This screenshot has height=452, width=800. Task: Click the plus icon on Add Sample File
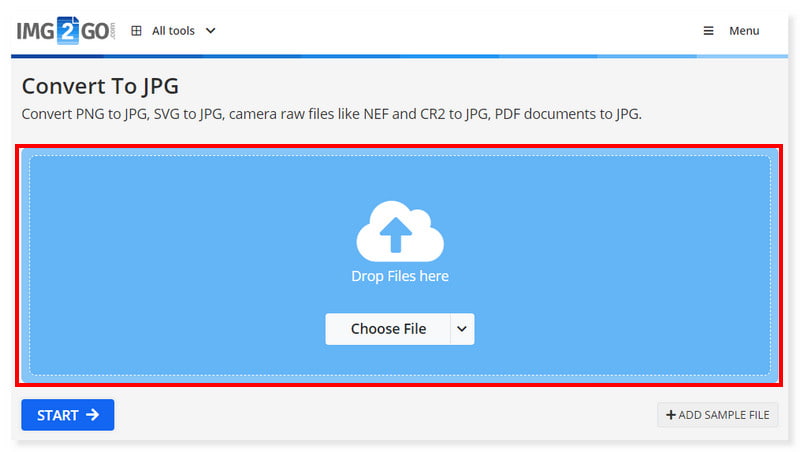tap(670, 415)
